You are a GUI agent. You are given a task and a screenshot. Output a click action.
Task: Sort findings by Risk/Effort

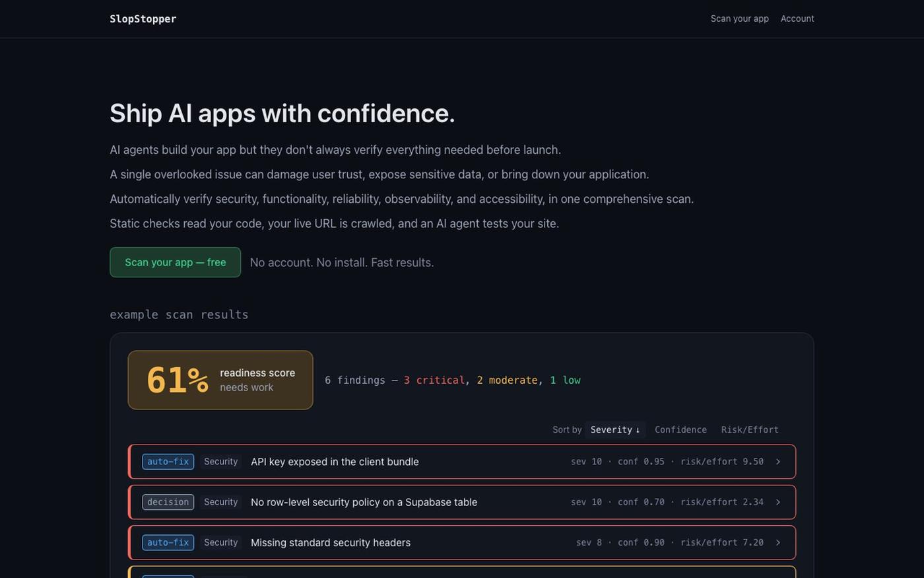(x=750, y=430)
